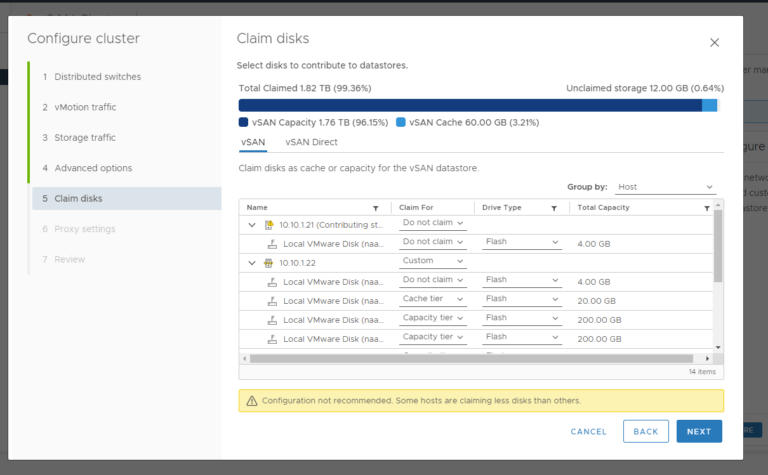Go to step 2 vMotion traffic
Image resolution: width=768 pixels, height=475 pixels.
tap(85, 107)
